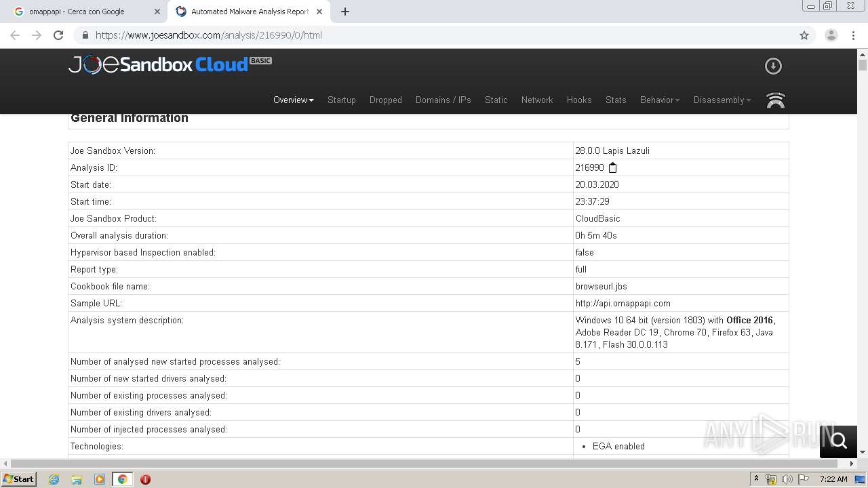Click the address bar URL field
The image size is (868, 488).
pos(434,35)
